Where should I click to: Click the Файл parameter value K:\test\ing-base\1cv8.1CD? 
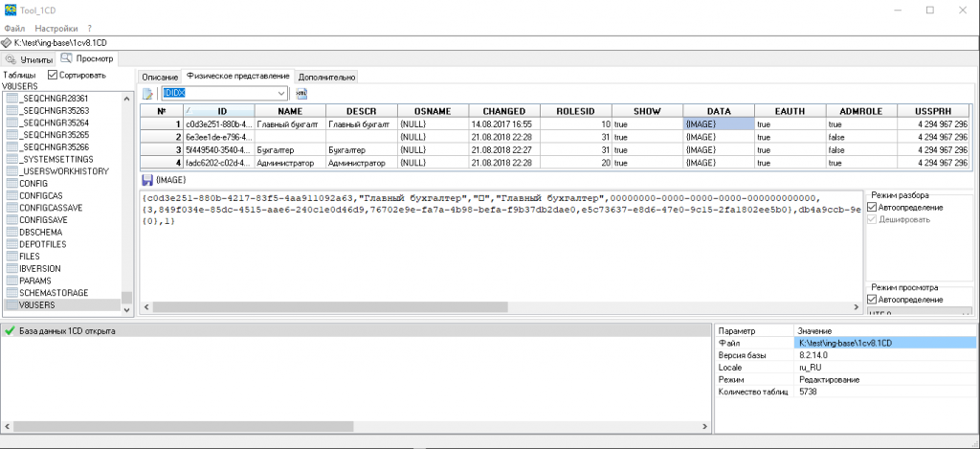[885, 343]
